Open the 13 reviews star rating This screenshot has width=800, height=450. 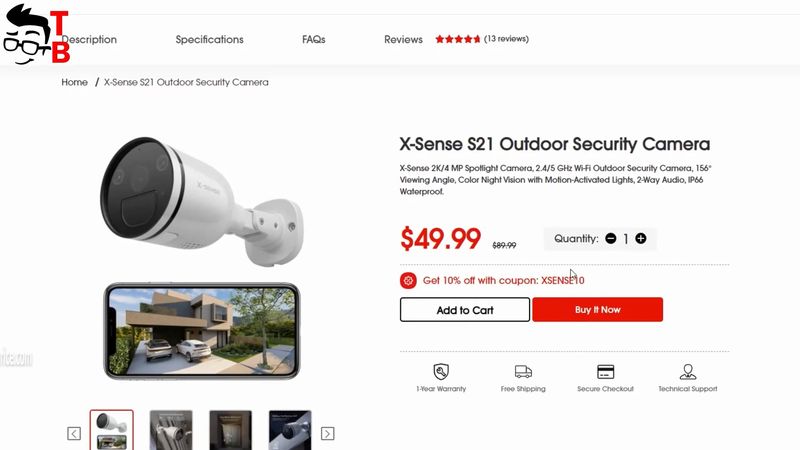point(482,39)
